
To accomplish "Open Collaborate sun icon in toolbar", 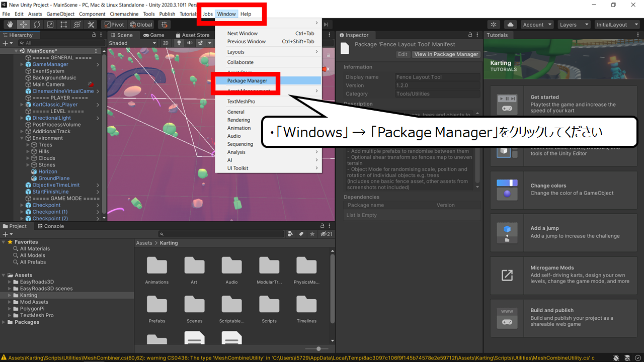I will (494, 24).
